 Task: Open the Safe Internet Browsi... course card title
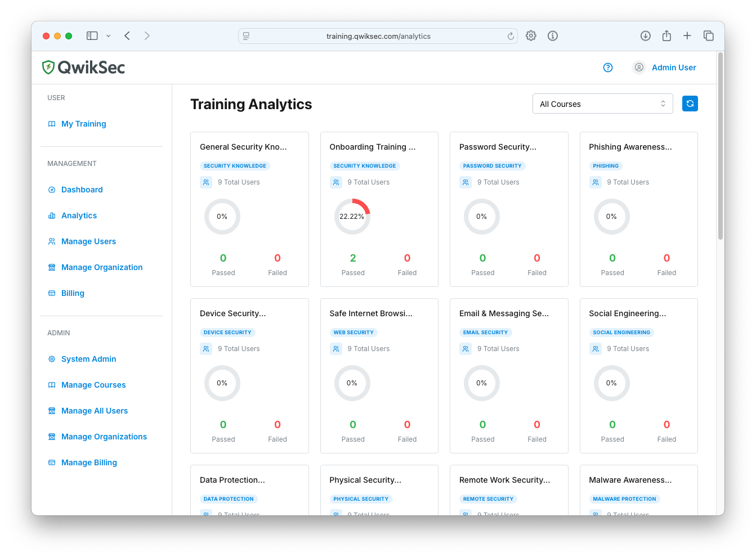(x=371, y=313)
